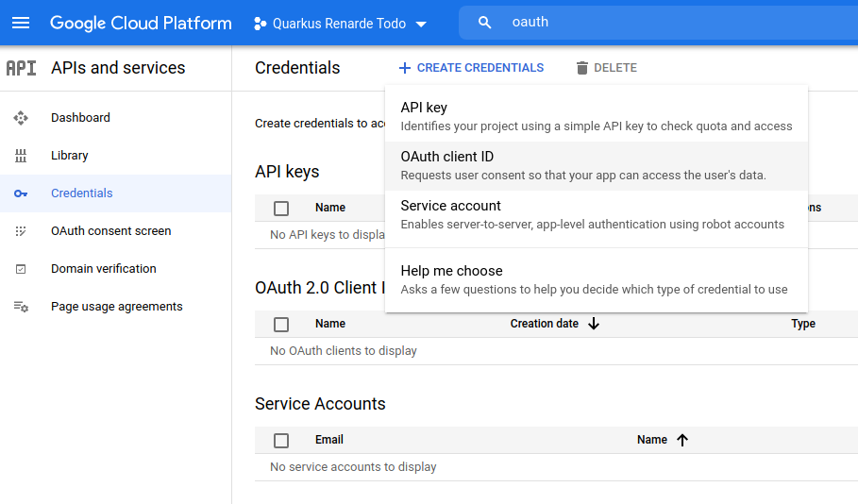This screenshot has height=504, width=858.
Task: Click the CREATE CREDENTIALS button
Action: click(471, 68)
